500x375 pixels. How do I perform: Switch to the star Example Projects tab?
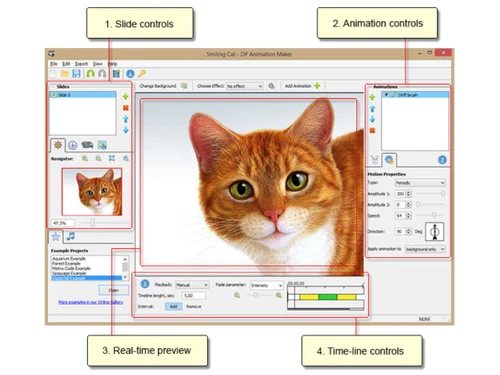coord(56,237)
